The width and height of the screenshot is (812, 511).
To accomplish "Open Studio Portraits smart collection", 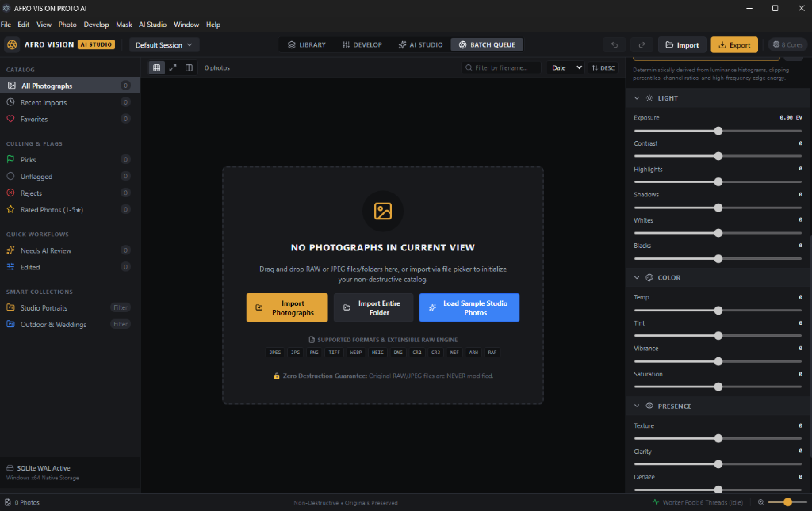I will (70, 307).
